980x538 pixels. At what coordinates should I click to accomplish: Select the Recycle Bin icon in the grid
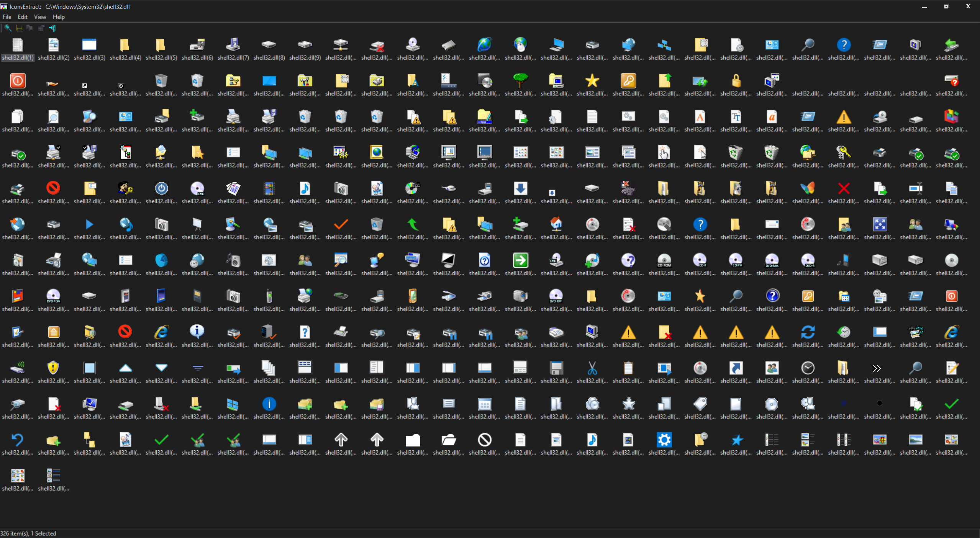(x=161, y=81)
